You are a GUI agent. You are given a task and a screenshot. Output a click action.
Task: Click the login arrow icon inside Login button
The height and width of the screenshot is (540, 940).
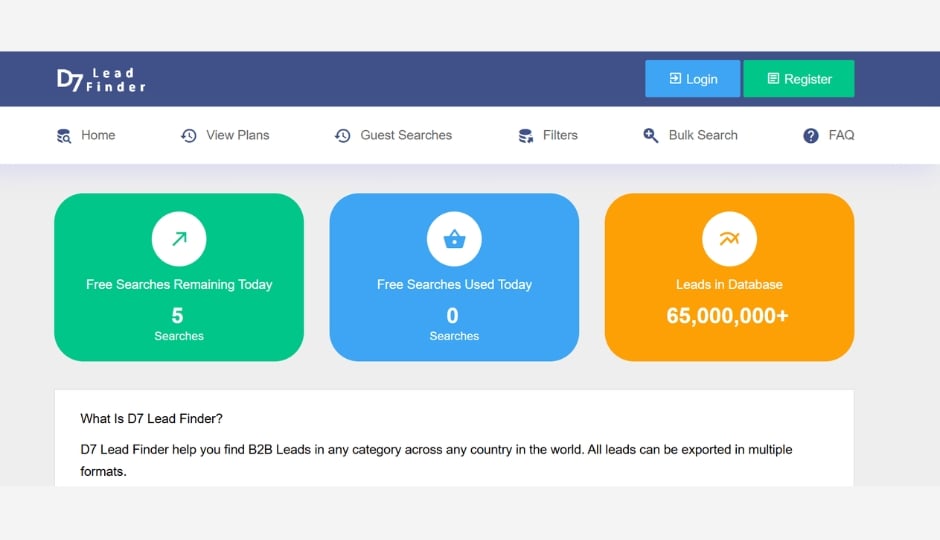pyautogui.click(x=675, y=78)
